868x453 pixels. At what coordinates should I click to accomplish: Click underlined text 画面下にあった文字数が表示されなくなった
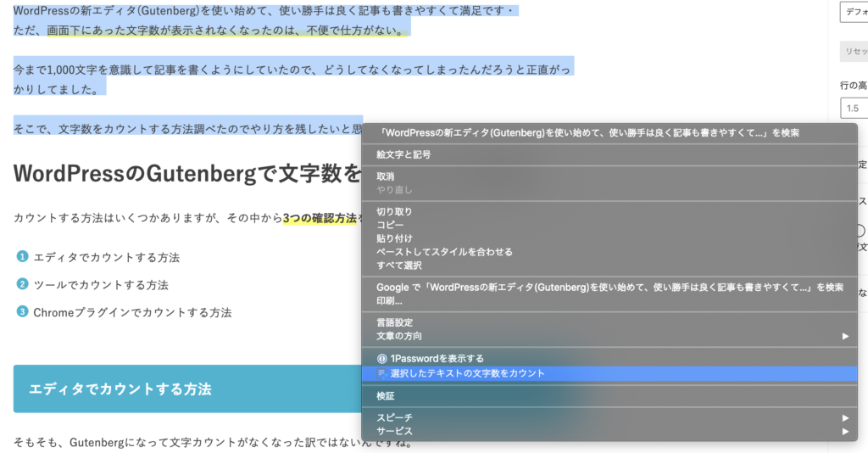pos(227,31)
